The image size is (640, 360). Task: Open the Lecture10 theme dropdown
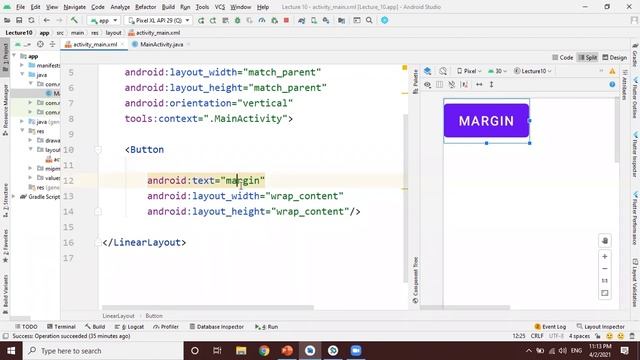(x=533, y=71)
